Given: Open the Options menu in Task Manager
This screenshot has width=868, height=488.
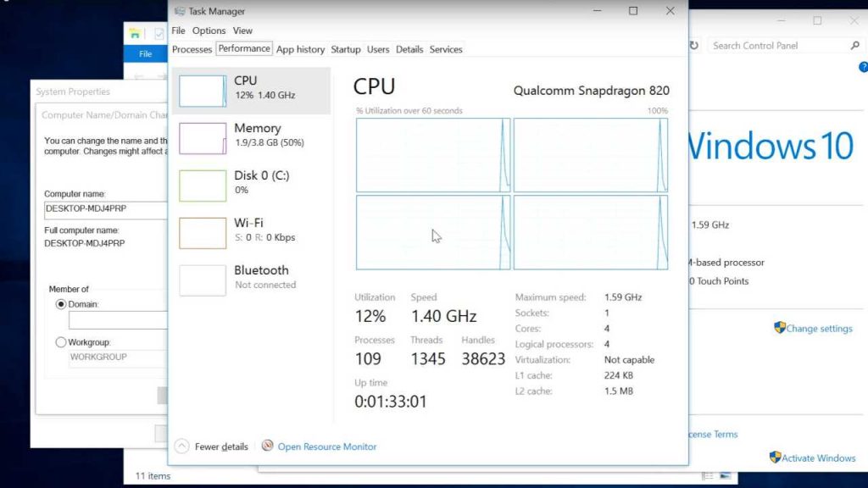Looking at the screenshot, I should (209, 30).
